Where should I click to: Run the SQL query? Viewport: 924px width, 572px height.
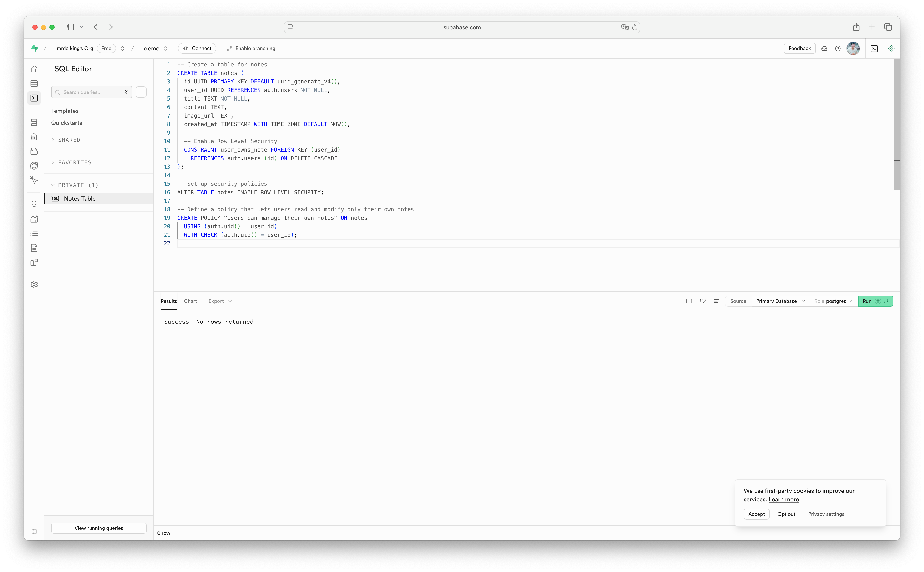click(876, 301)
